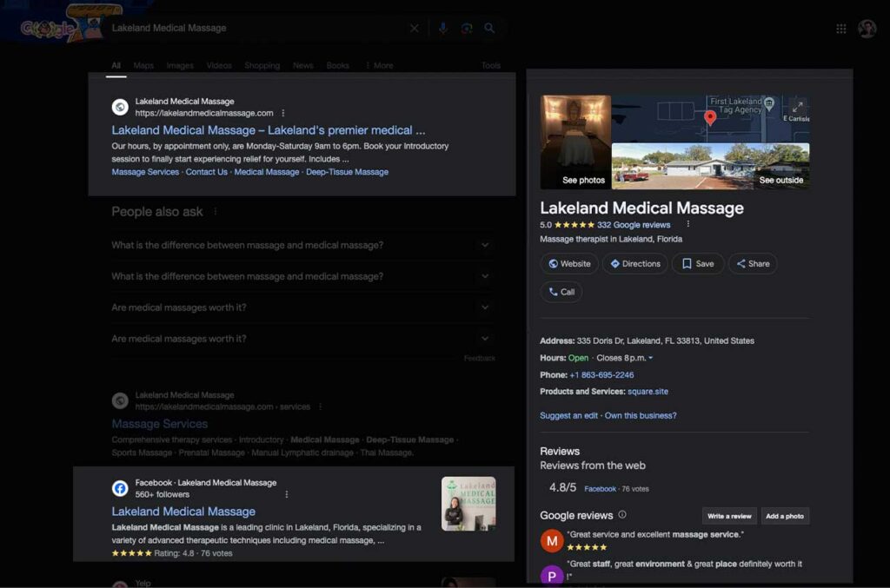The image size is (890, 588).
Task: Open Massage Services sitelink under first result
Action: click(x=145, y=172)
